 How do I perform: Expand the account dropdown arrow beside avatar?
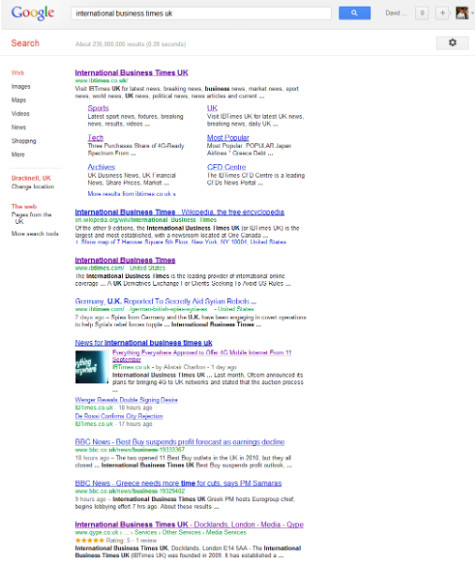pyautogui.click(x=472, y=13)
